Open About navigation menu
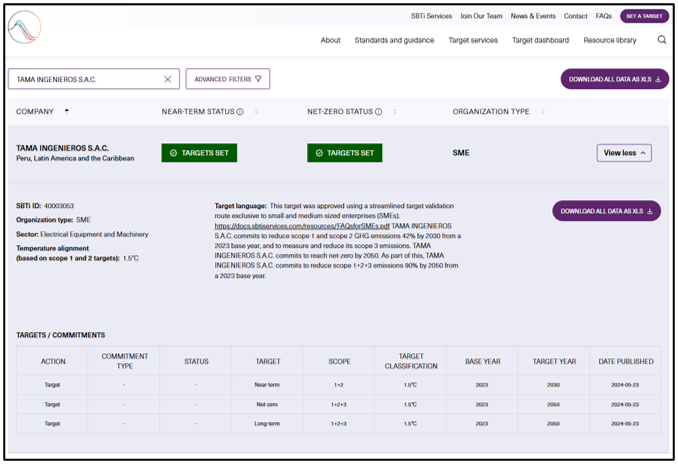 point(330,40)
